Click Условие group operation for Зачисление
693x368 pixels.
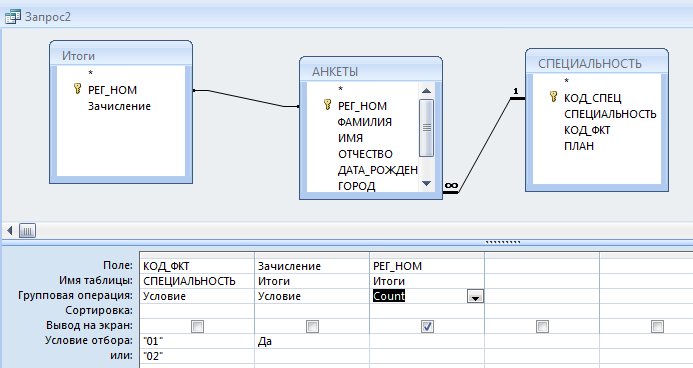(x=312, y=296)
